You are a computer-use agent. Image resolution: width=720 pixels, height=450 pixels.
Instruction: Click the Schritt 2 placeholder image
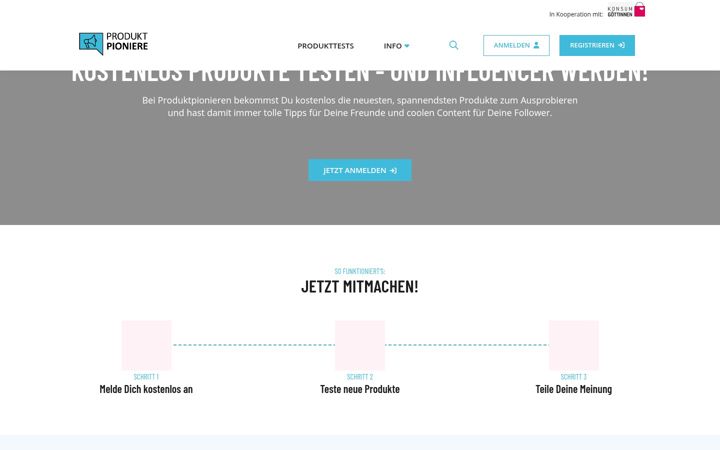point(360,345)
